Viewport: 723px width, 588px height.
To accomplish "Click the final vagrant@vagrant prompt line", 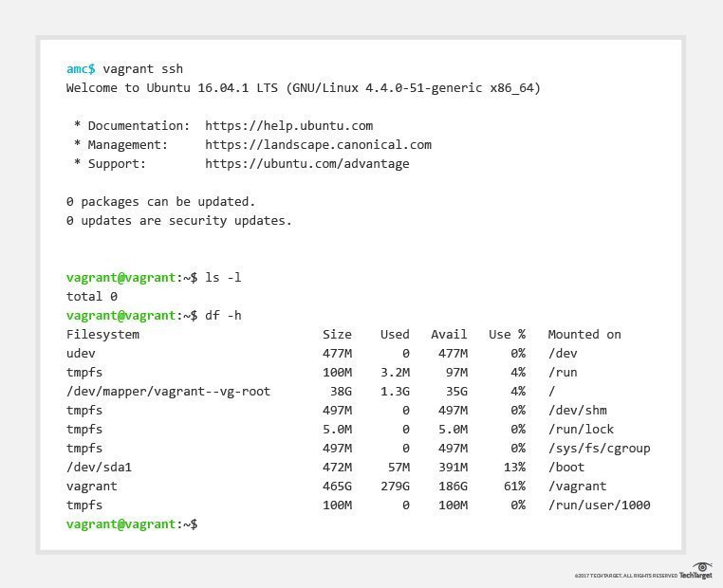I will (131, 524).
